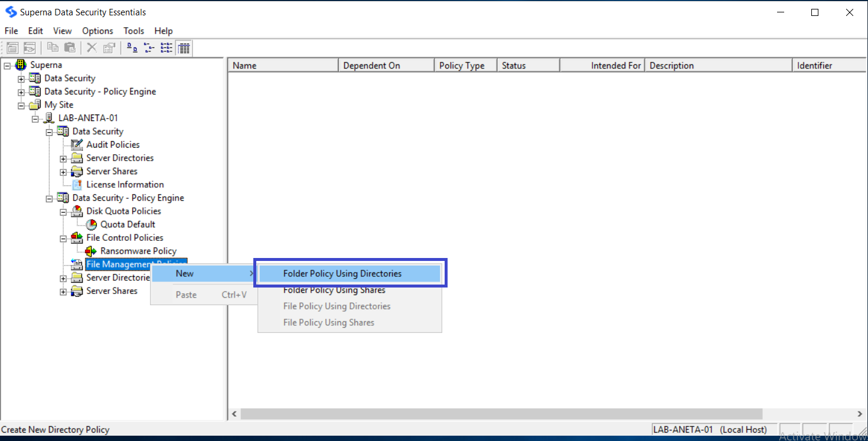Viewport: 868px width, 441px height.
Task: Collapse Data Security under LAB-ANETA-01
Action: [49, 132]
